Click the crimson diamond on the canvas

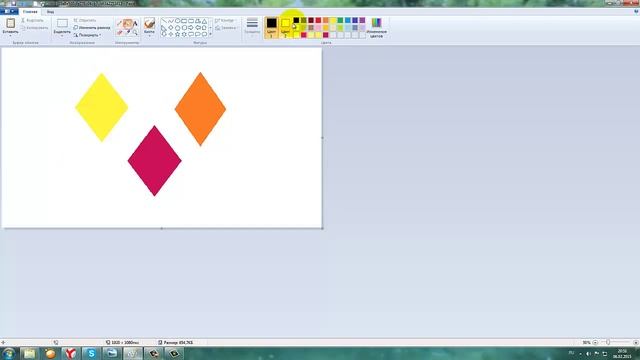coord(155,161)
